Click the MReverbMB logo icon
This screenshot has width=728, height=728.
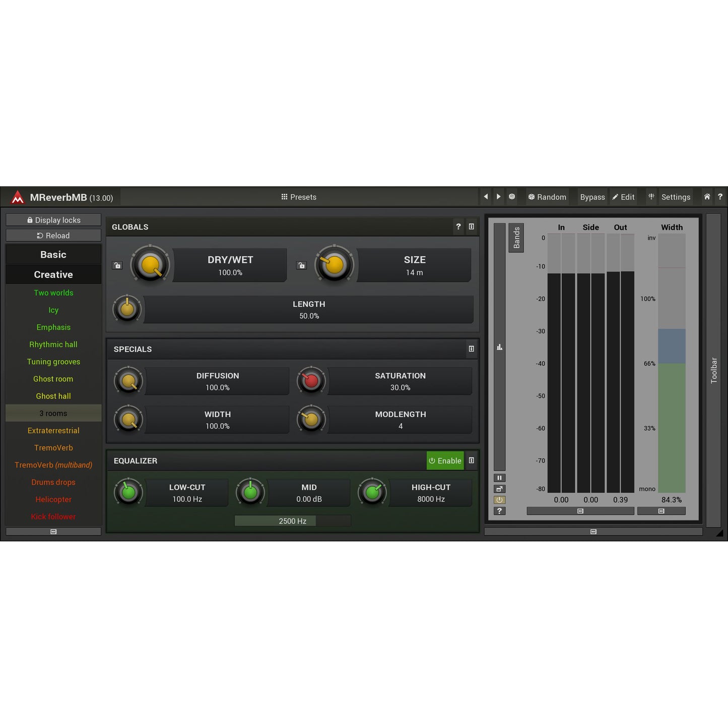tap(18, 197)
